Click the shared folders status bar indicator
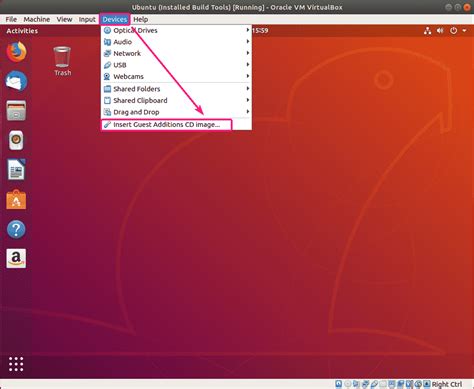This screenshot has width=474, height=389. (x=383, y=384)
